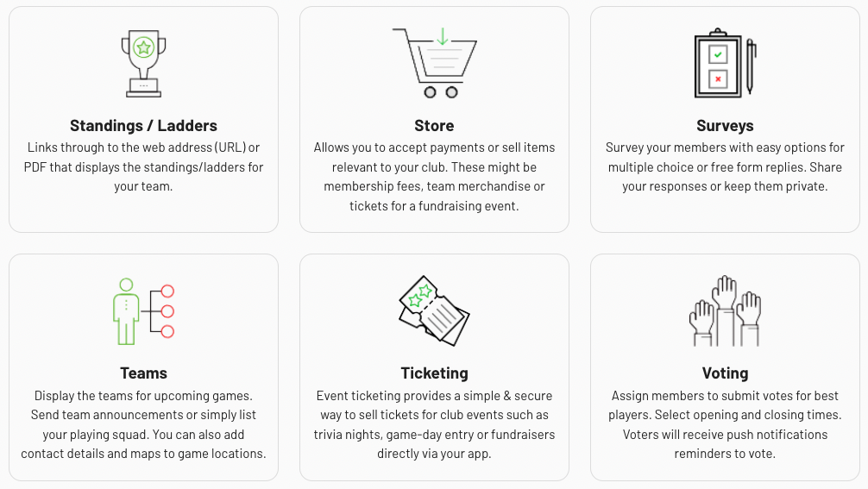Click the Voting description about push notifications

(725, 424)
